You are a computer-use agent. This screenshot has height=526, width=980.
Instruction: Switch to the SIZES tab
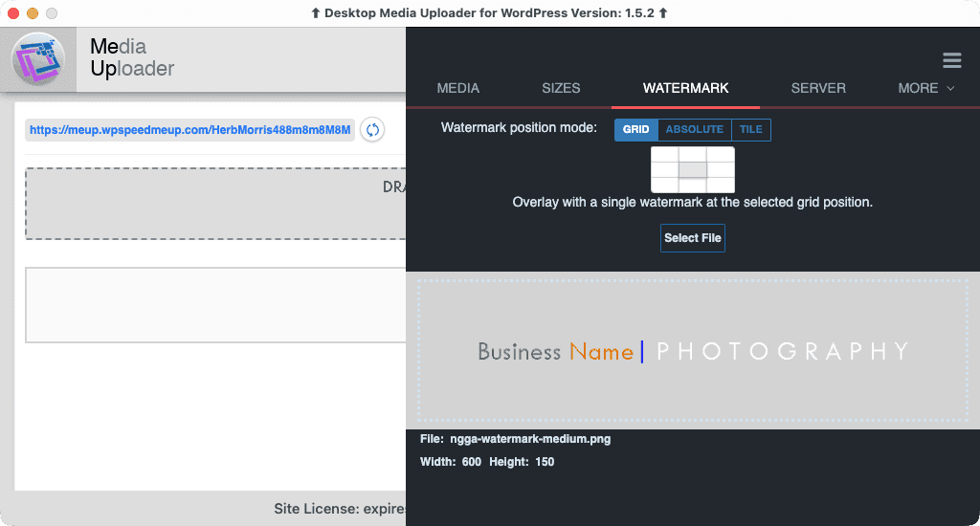click(x=561, y=88)
